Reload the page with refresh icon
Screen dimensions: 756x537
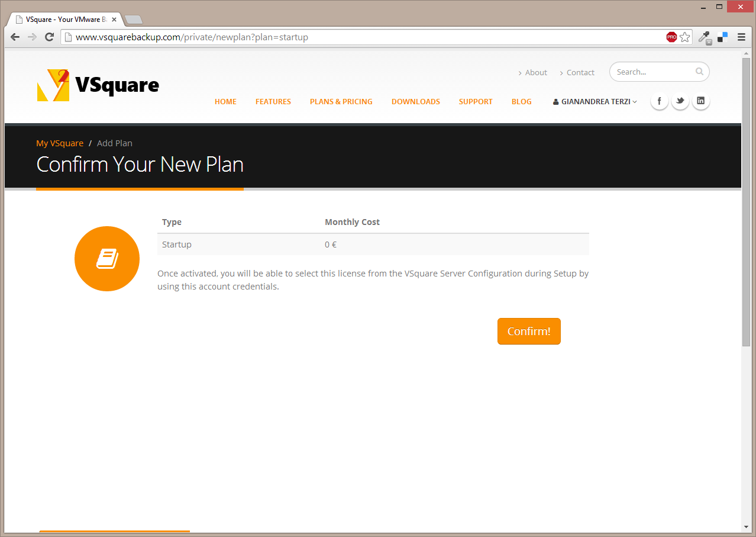point(50,37)
